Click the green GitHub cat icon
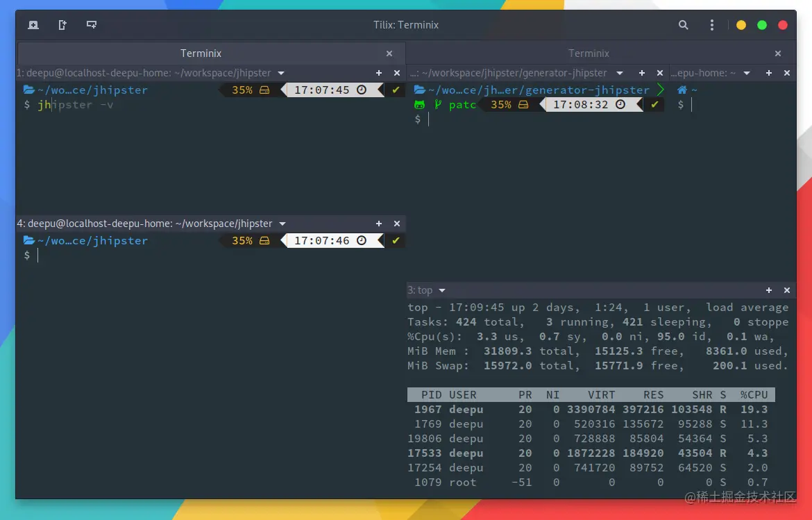This screenshot has height=520, width=812. (x=419, y=105)
